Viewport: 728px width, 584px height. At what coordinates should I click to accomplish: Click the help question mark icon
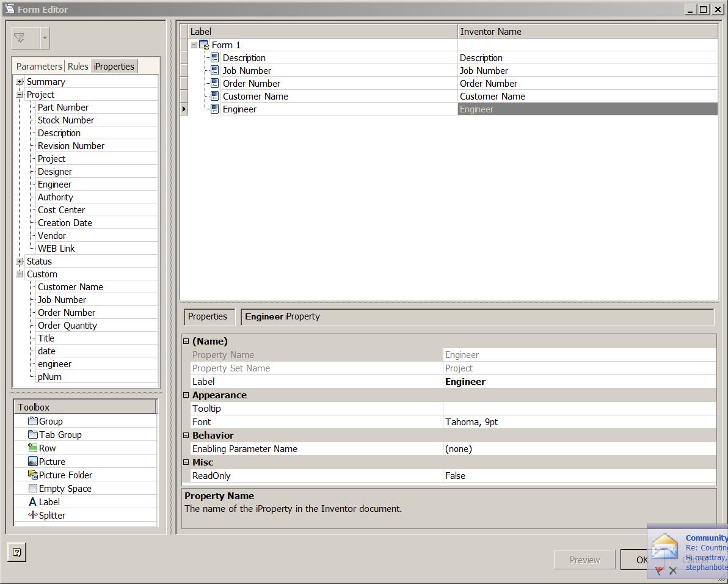coord(16,552)
